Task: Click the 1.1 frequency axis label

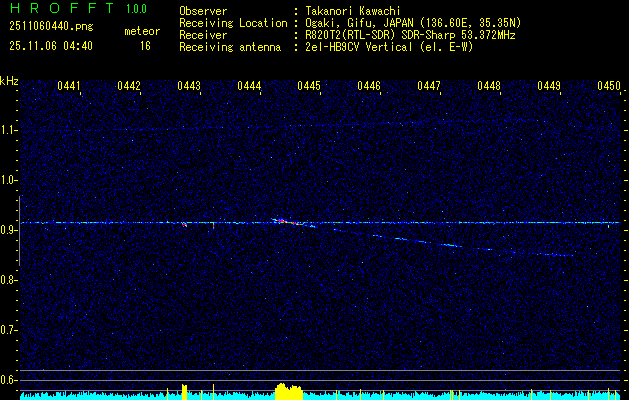Action: pos(9,130)
